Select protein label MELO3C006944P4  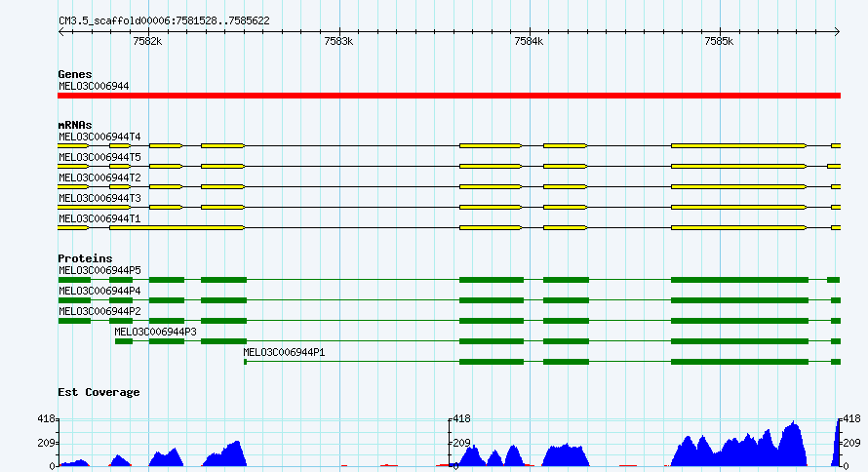[99, 291]
